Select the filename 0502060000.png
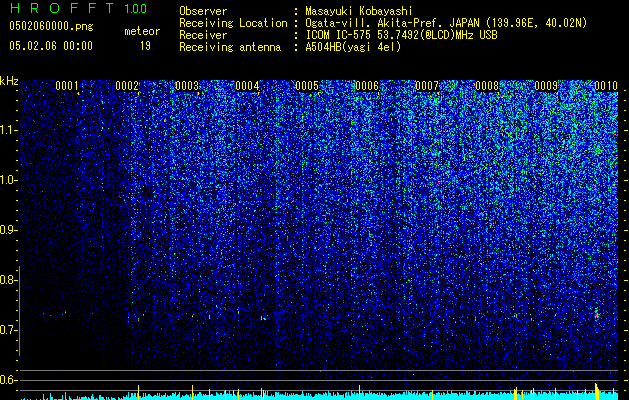This screenshot has height=400, width=629. 51,26
